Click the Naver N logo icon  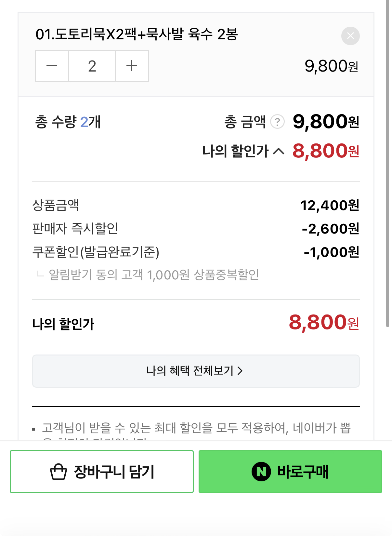(261, 472)
